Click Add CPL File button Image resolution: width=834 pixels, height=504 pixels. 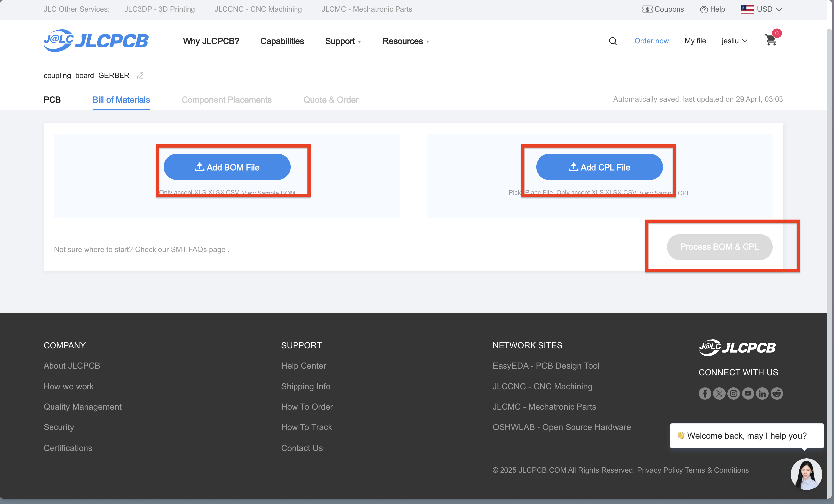(599, 167)
